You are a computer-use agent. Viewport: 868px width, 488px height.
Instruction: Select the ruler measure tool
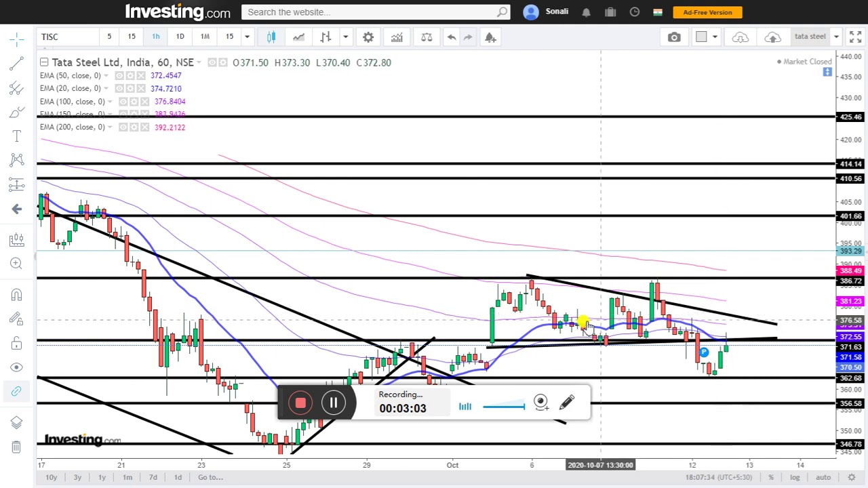coord(17,239)
